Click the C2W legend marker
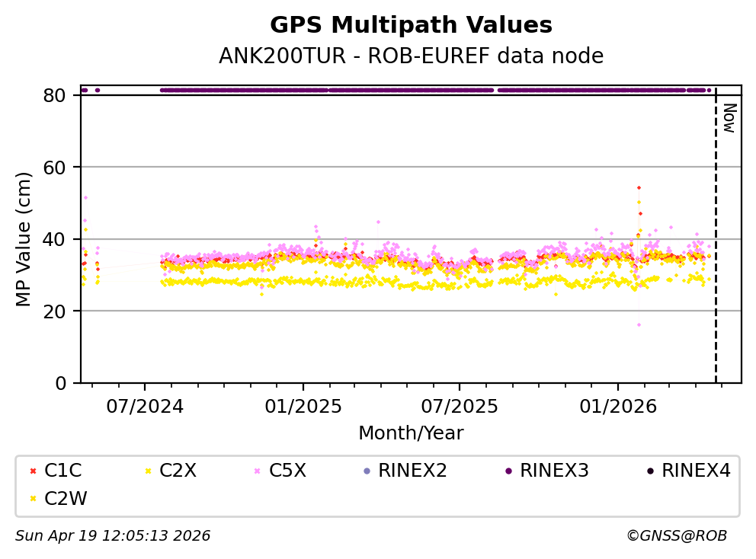 tap(32, 499)
